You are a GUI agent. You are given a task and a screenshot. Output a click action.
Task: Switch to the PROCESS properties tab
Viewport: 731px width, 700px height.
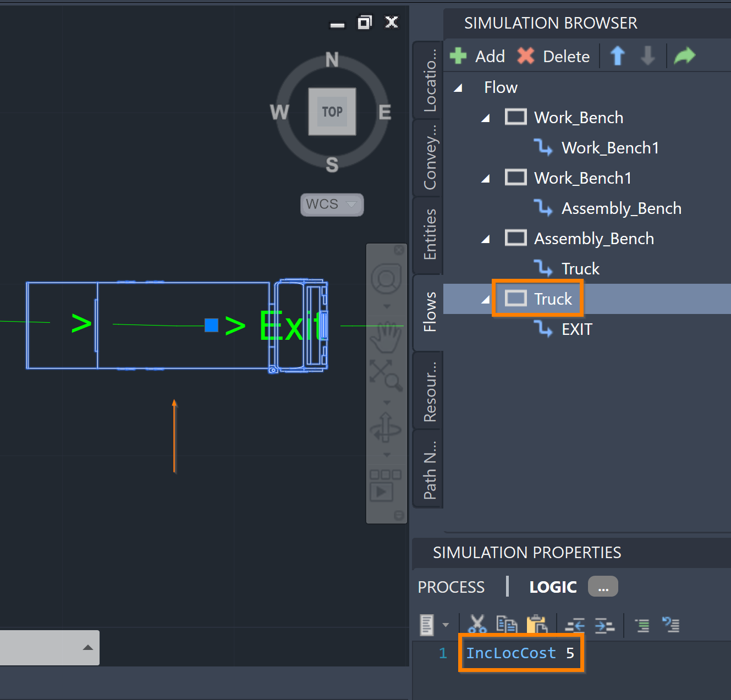tap(451, 587)
